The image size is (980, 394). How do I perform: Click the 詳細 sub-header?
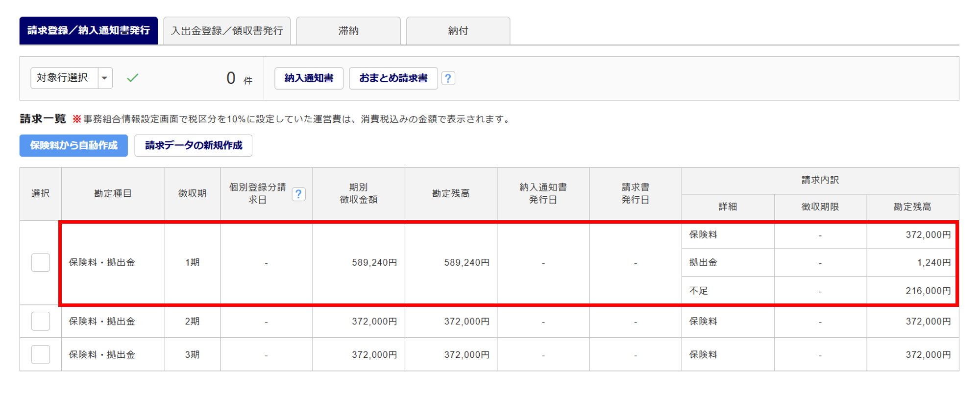(x=728, y=207)
